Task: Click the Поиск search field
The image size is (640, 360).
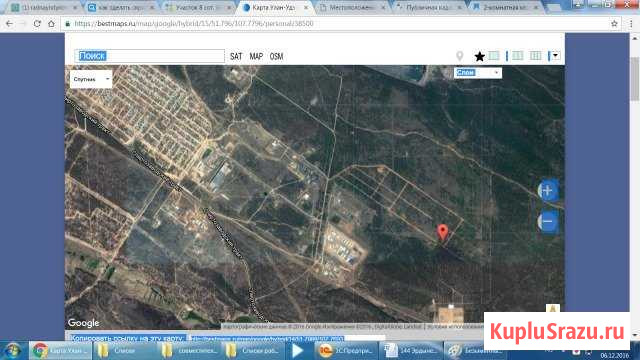Action: (149, 56)
